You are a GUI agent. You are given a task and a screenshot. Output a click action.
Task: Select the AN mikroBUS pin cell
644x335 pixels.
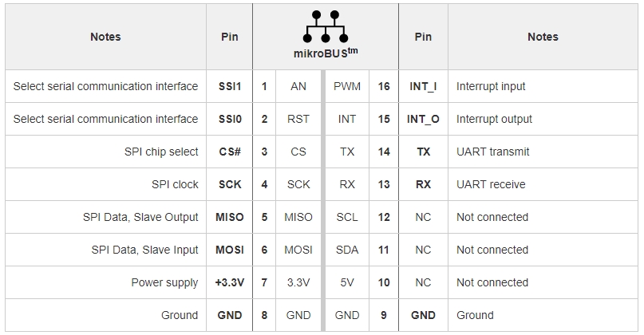298,86
